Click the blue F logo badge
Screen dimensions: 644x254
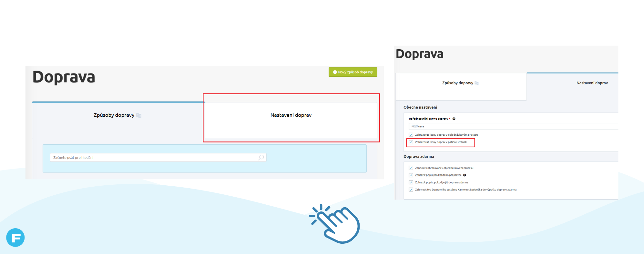coord(15,238)
